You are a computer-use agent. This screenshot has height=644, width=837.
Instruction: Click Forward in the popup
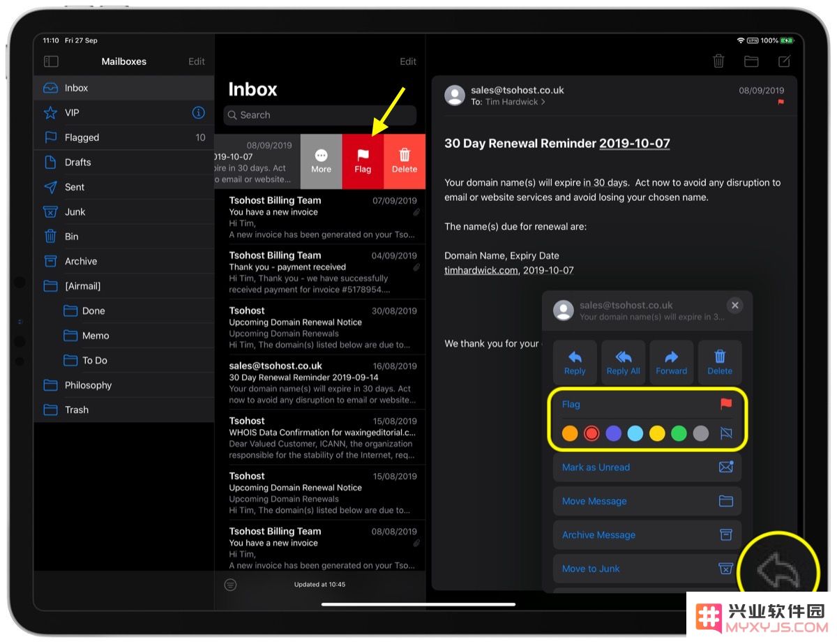(671, 362)
